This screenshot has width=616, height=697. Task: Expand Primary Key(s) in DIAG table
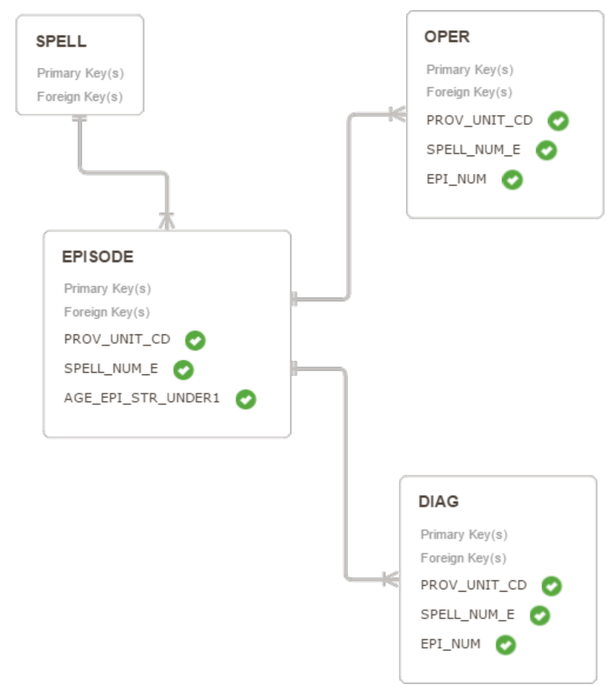[x=464, y=534]
